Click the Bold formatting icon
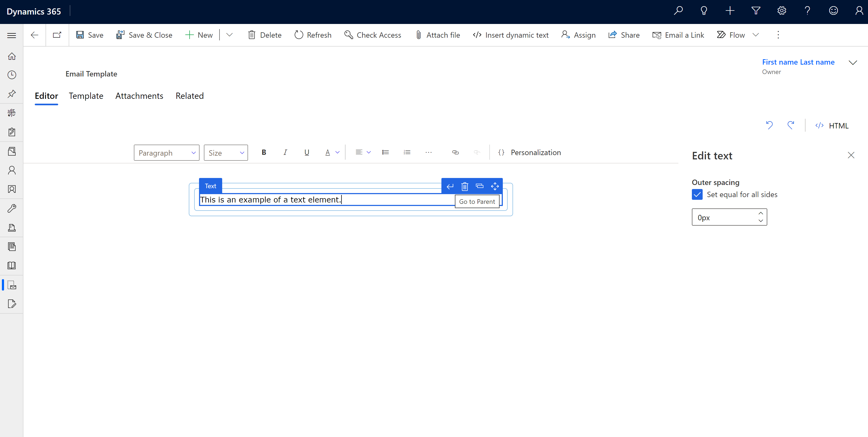The width and height of the screenshot is (868, 437). pos(263,152)
